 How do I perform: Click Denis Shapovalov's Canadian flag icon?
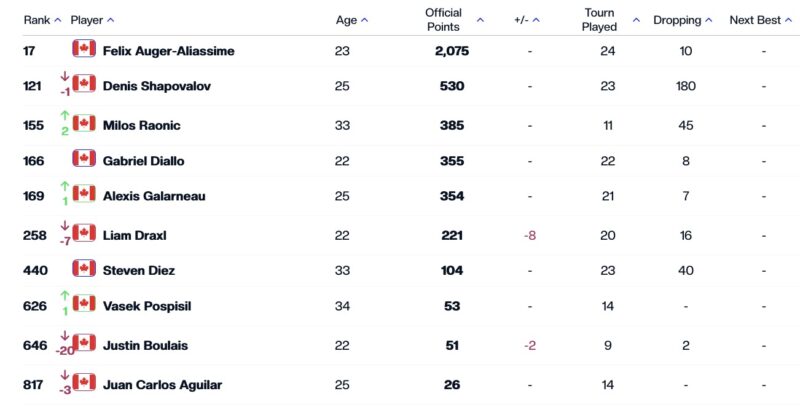(84, 84)
